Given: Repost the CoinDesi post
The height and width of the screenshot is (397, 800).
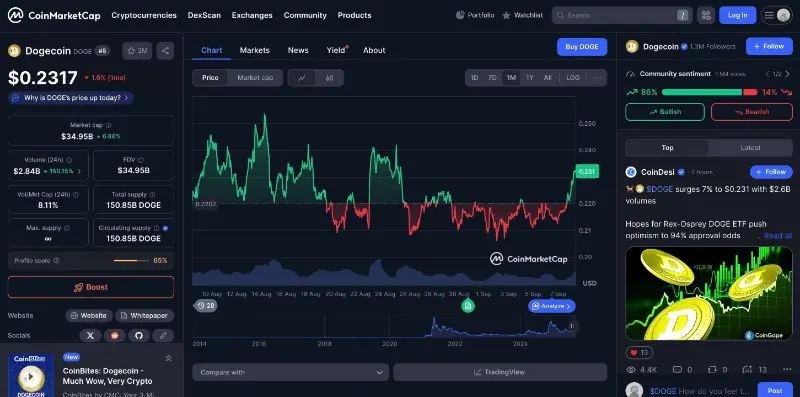Looking at the screenshot, I should tap(717, 369).
